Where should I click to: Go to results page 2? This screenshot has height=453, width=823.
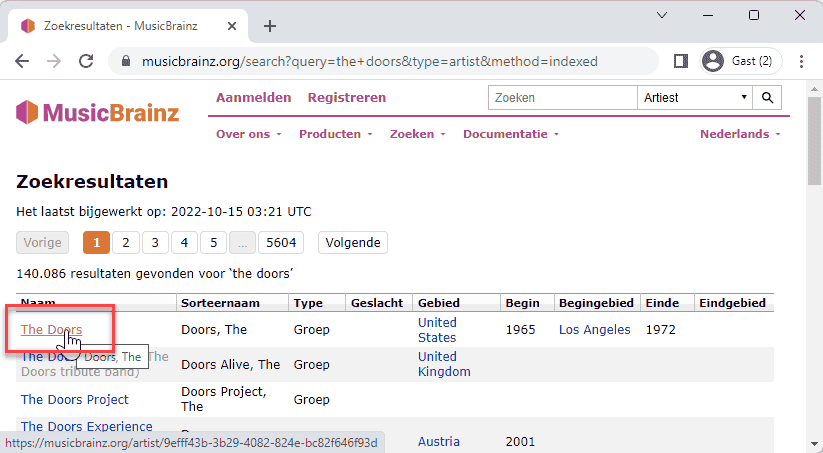coord(126,243)
